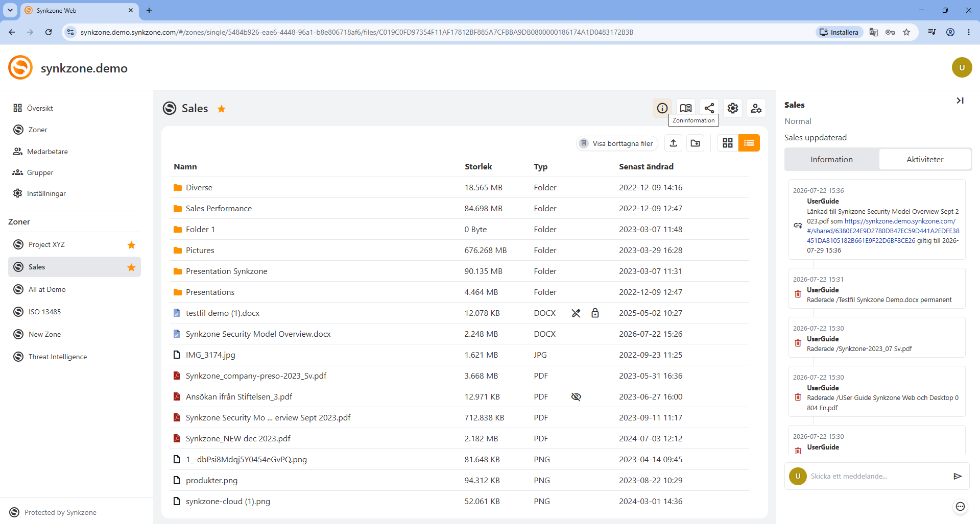
Task: Click the no-edit icon on testfil demo row
Action: pyautogui.click(x=576, y=313)
